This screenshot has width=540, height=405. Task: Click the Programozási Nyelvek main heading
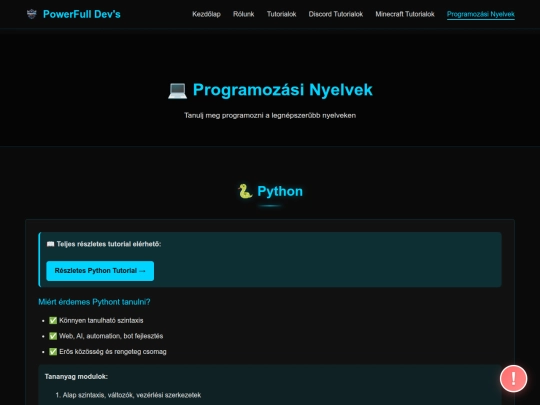[282, 90]
